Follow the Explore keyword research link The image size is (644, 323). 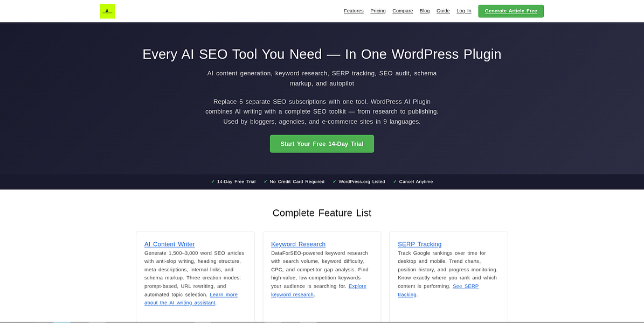pos(318,290)
